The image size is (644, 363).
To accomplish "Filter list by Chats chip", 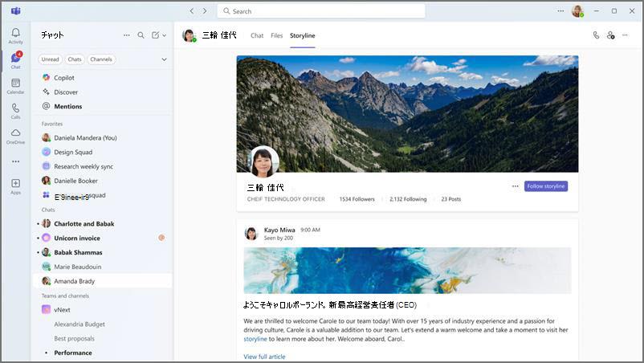I will pos(75,59).
